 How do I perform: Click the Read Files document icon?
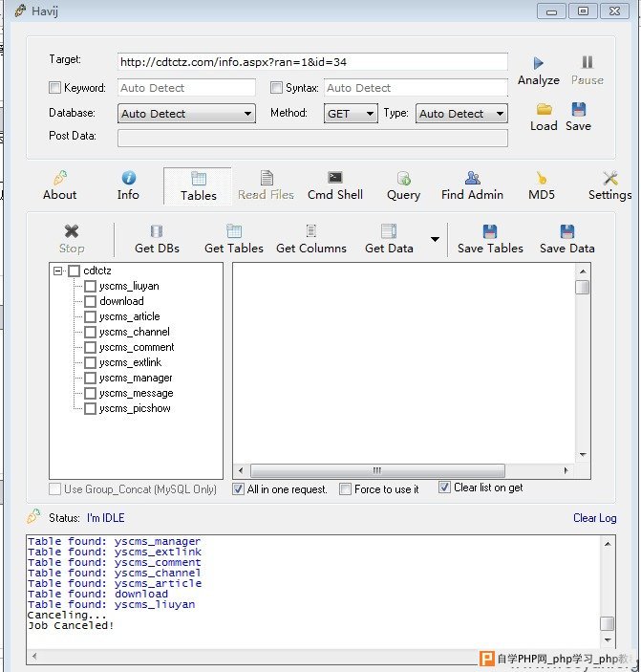(267, 178)
